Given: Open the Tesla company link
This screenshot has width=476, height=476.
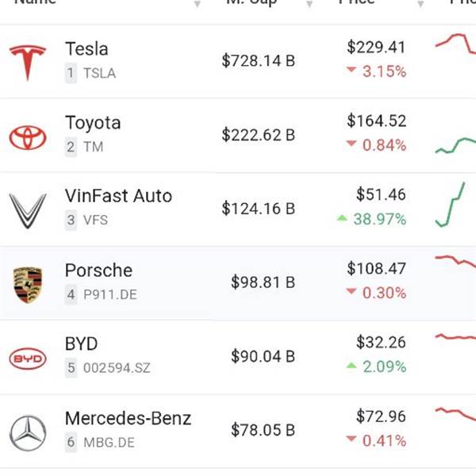Looking at the screenshot, I should 86,49.
